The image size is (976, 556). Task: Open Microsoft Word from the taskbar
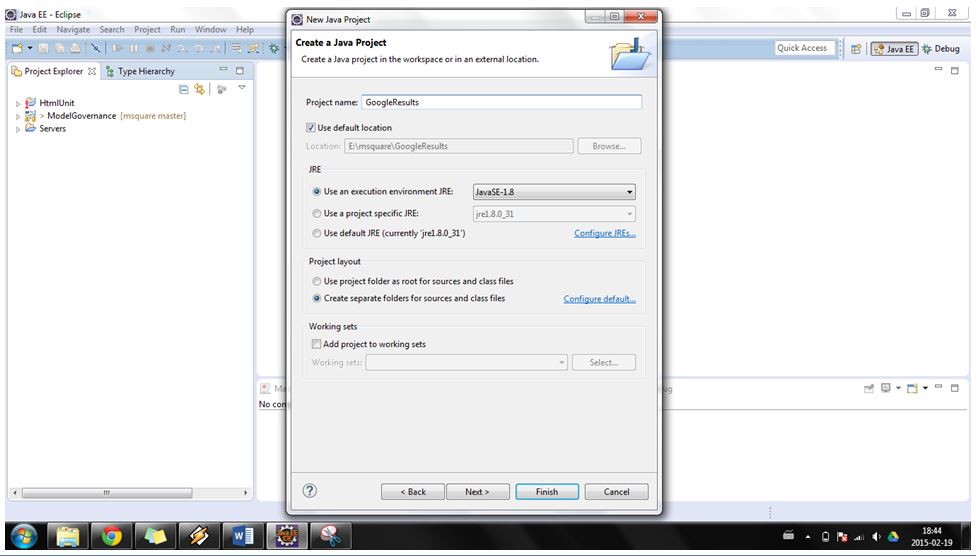coord(243,535)
